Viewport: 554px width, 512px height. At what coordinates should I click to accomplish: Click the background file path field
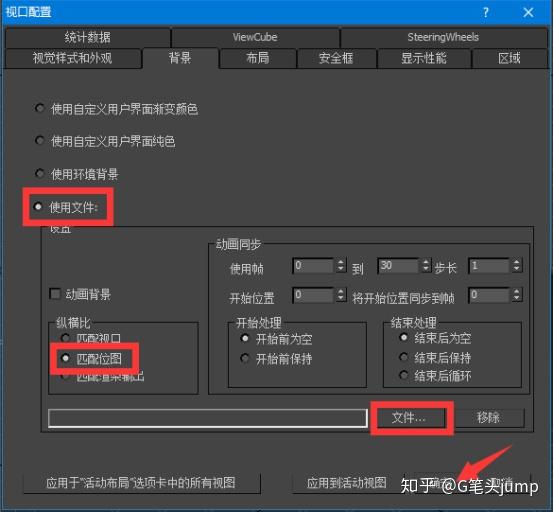[x=208, y=418]
